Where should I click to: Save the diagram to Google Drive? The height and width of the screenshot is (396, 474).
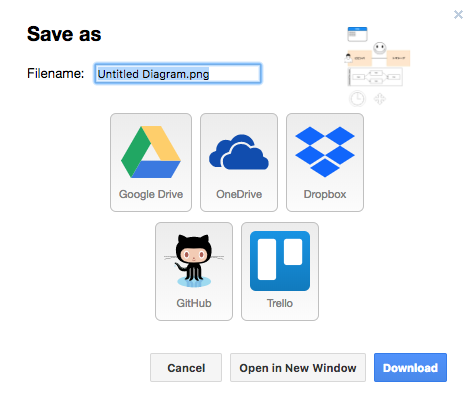pos(151,162)
